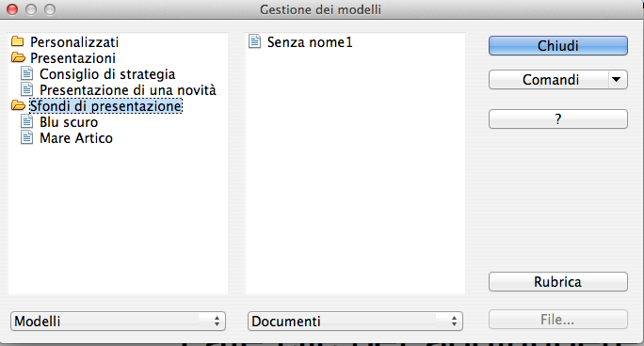Click the Mare Artico template icon
Viewport: 644px width, 346px height.
(27, 138)
